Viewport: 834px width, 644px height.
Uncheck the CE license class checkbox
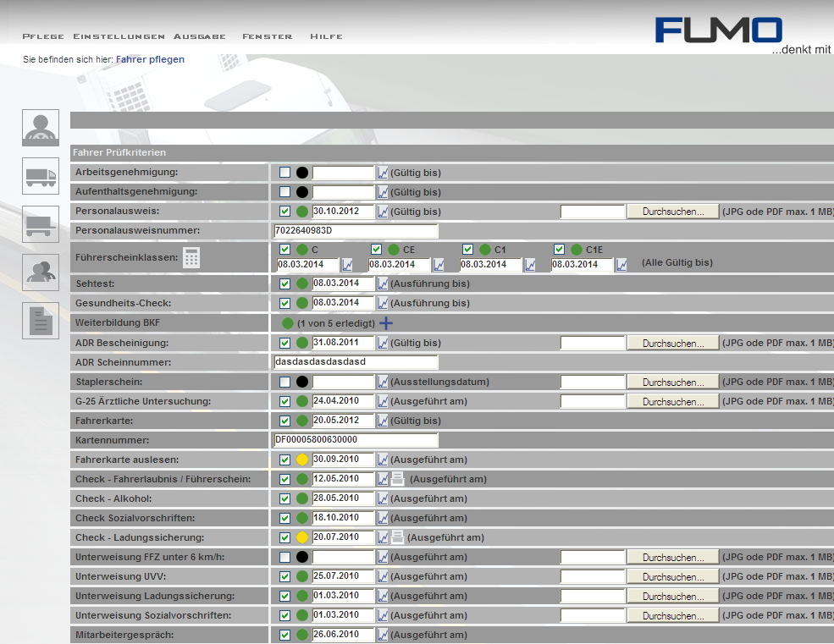pyautogui.click(x=377, y=250)
